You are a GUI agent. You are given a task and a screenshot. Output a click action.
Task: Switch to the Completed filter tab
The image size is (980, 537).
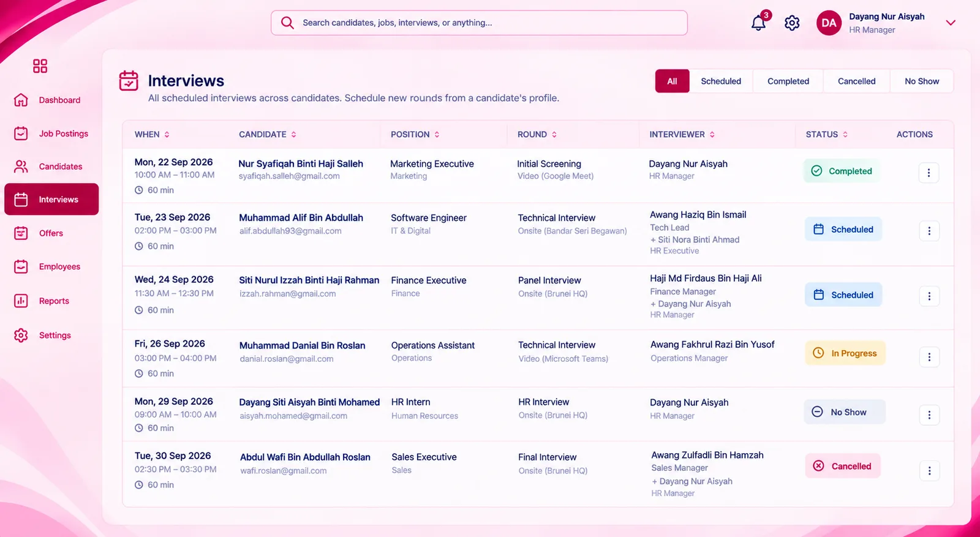click(x=788, y=81)
